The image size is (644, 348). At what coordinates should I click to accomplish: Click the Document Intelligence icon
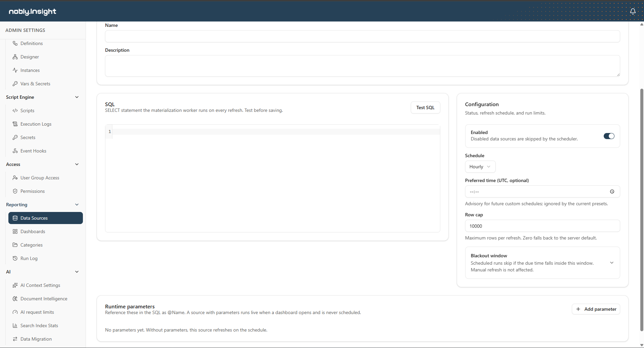click(15, 299)
